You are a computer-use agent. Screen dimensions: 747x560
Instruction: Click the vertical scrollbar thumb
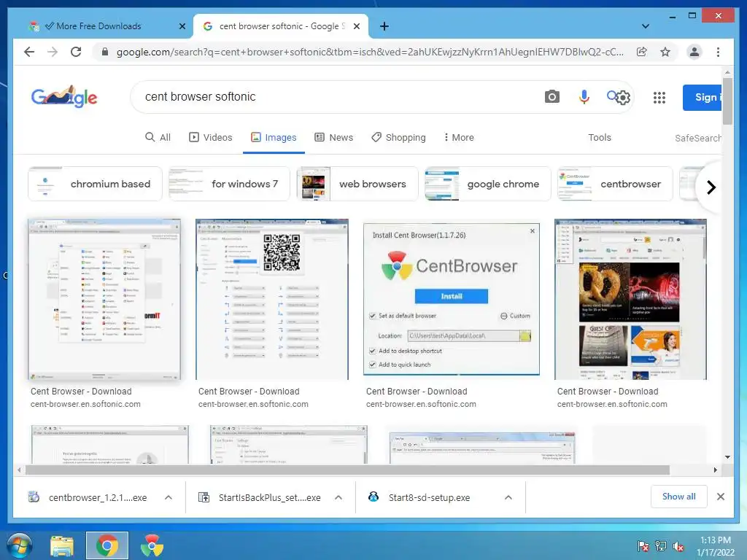727,101
